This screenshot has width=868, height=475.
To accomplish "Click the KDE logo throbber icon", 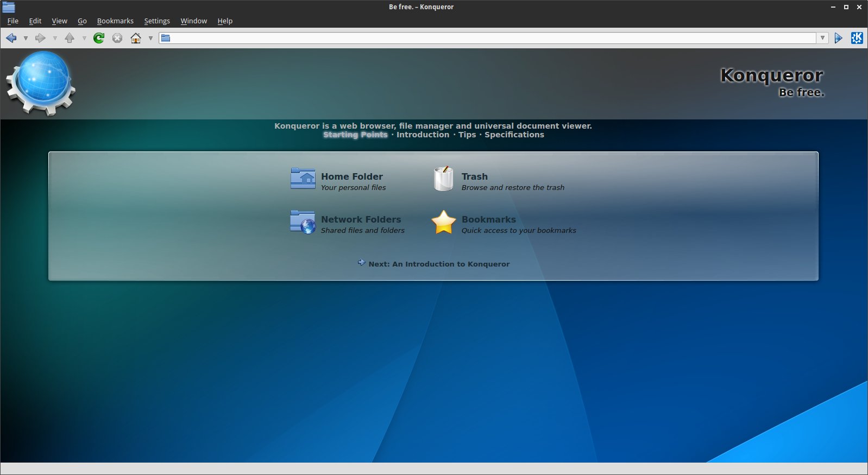I will [x=857, y=38].
